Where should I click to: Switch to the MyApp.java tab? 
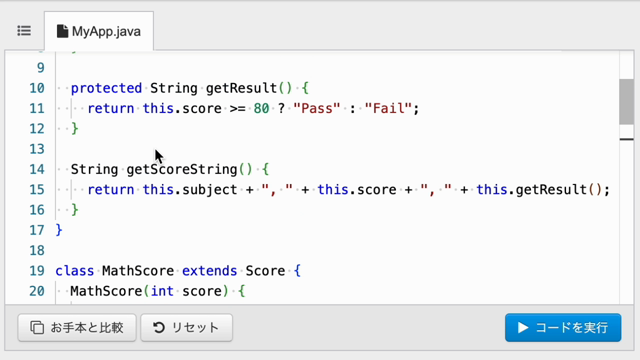point(99,31)
